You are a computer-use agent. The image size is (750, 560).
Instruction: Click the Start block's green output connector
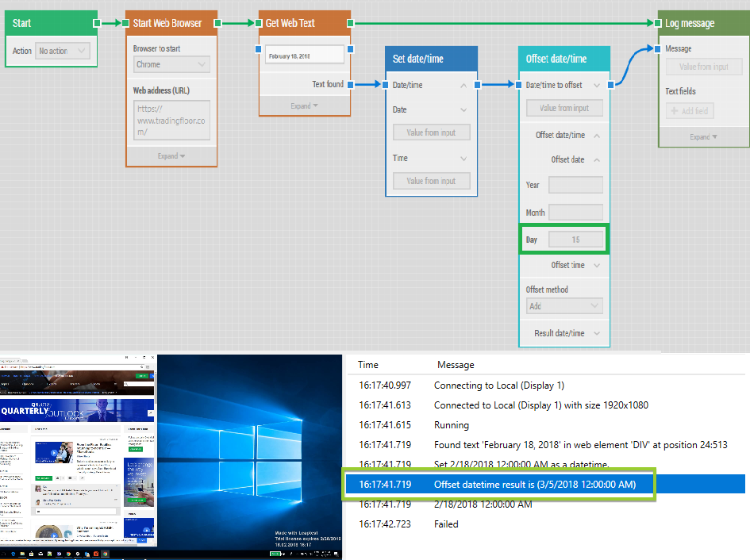[x=97, y=24]
